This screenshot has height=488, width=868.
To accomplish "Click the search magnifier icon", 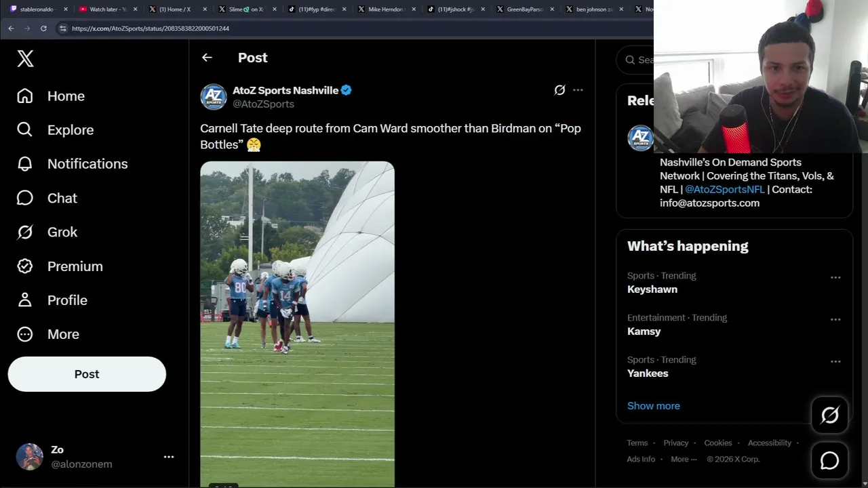I will 630,60.
